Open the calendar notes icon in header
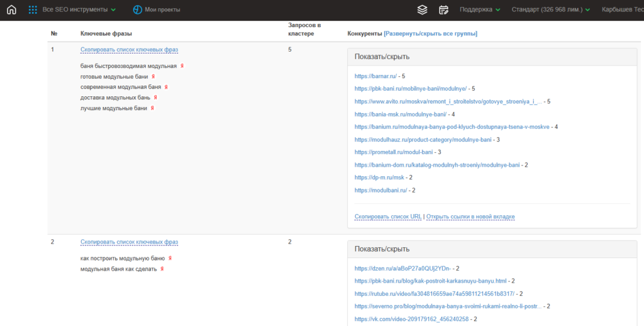644x326 pixels. [443, 9]
